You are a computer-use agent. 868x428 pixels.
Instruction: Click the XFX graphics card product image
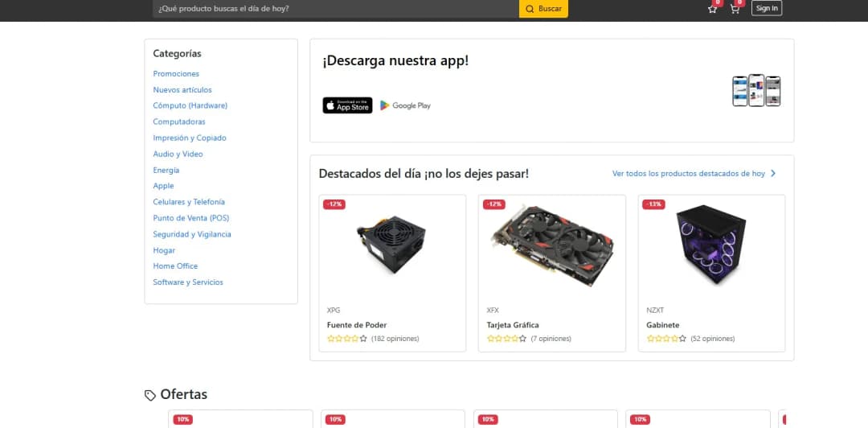coord(552,245)
